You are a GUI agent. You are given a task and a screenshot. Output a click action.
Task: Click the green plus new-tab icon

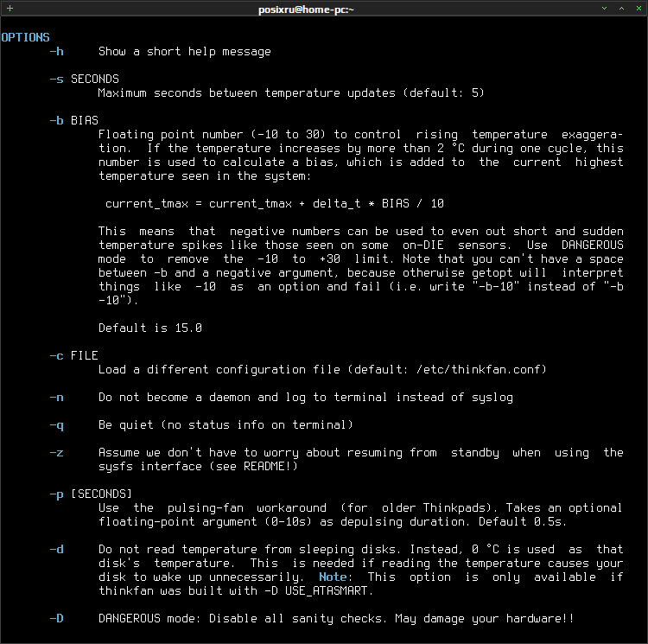pyautogui.click(x=10, y=9)
